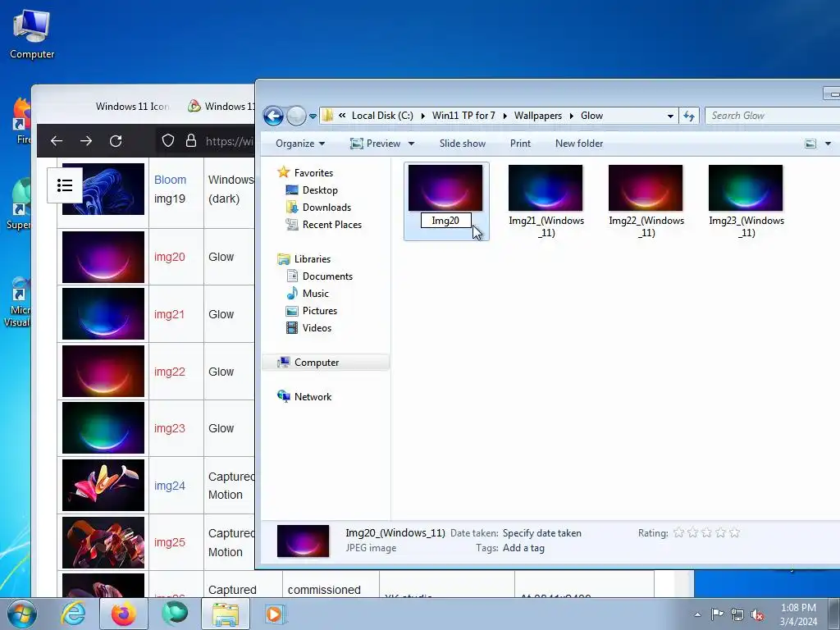The width and height of the screenshot is (840, 630).
Task: Open the img21 red link in table
Action: 169,314
